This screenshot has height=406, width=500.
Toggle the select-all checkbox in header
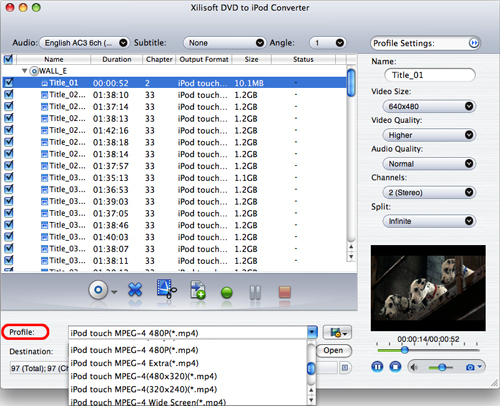click(x=8, y=59)
